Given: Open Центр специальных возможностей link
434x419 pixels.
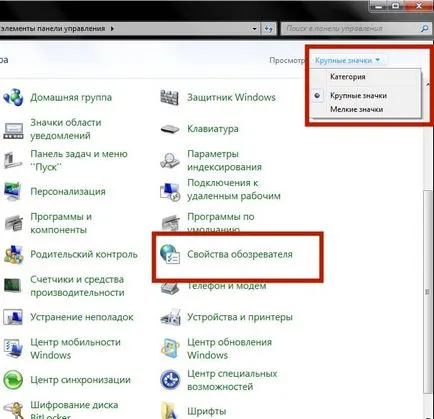Looking at the screenshot, I should coord(232,380).
